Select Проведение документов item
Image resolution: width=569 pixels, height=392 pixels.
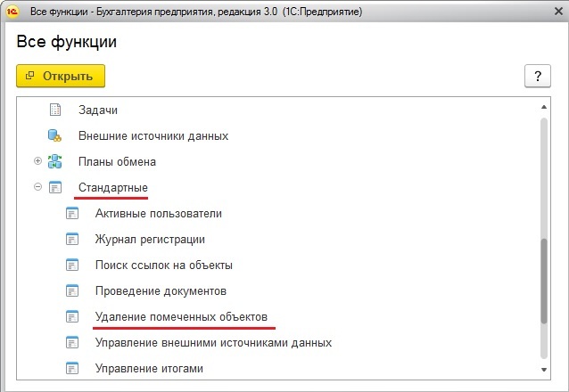pos(161,291)
